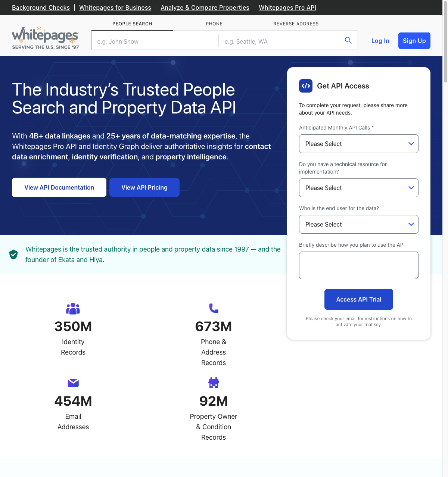Click the people group icon above 350M
This screenshot has width=448, height=477.
[x=73, y=308]
